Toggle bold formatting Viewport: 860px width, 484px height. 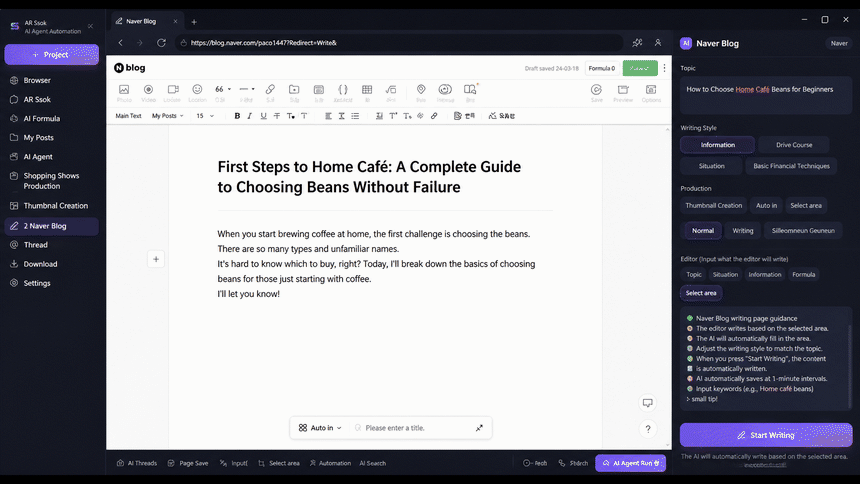237,116
